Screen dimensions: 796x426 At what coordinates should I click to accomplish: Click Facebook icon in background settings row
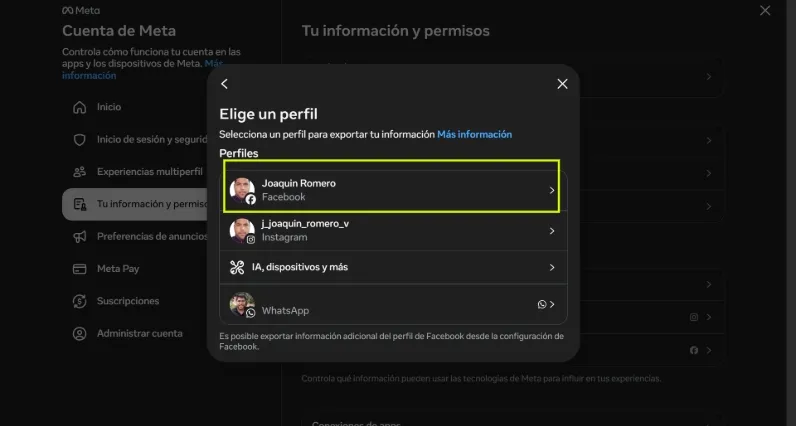pyautogui.click(x=693, y=350)
